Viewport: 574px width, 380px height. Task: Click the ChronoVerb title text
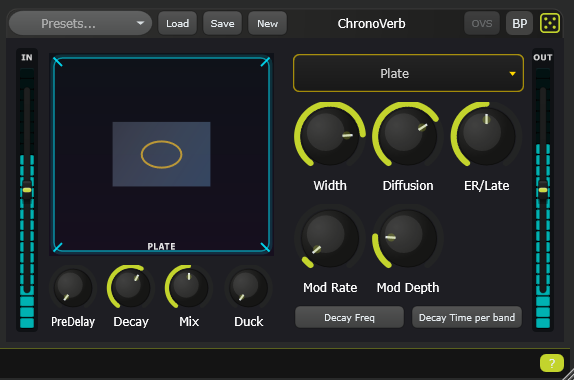371,23
